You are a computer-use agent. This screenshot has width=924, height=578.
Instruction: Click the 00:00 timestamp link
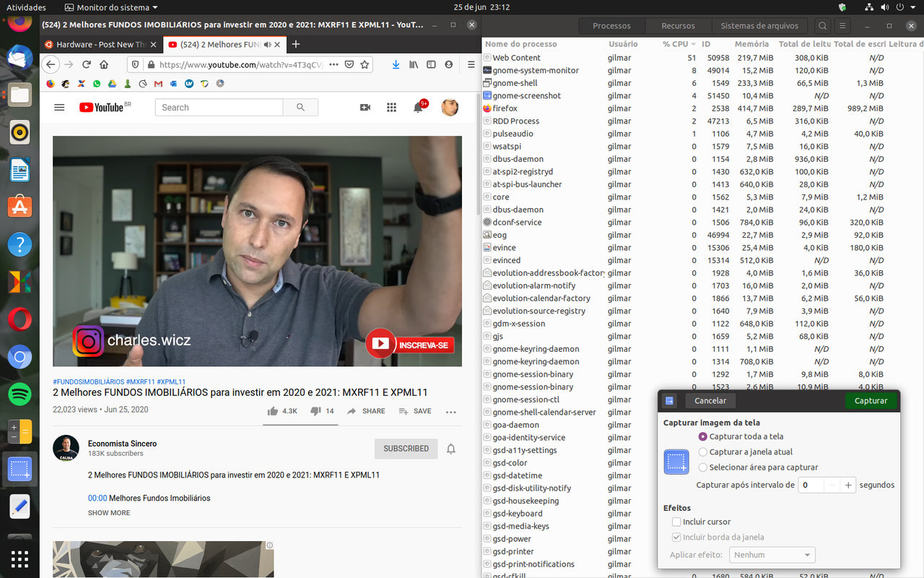tap(97, 498)
